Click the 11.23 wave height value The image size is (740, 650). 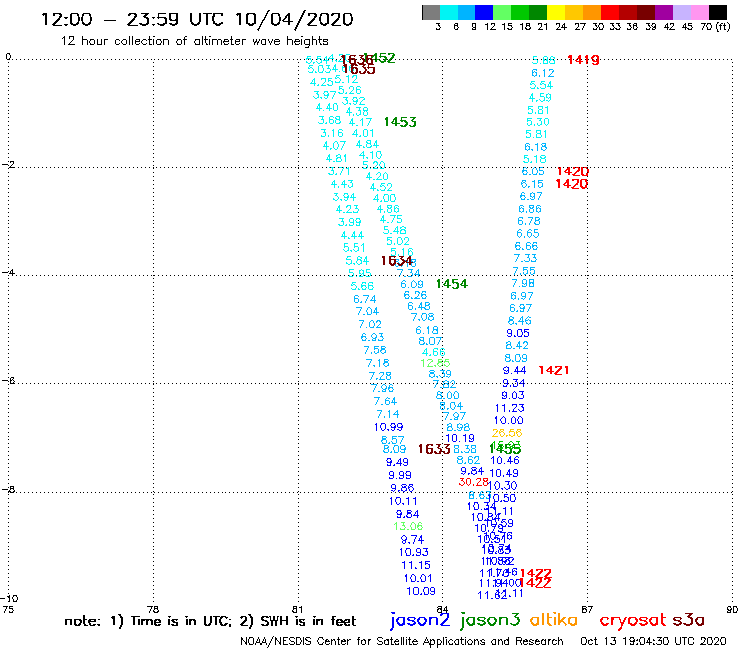click(510, 408)
